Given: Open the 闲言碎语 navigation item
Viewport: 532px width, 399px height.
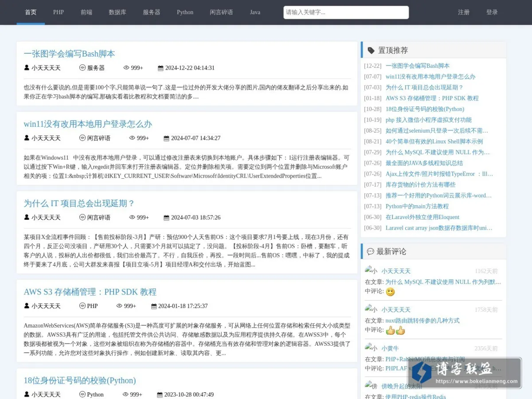Looking at the screenshot, I should coord(221,12).
